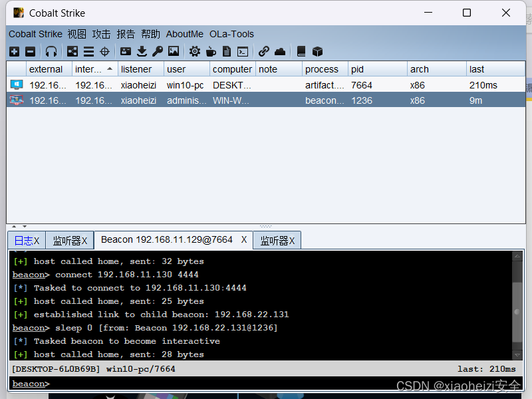Screen dimensions: 532x399
Task: Sort by the last column header
Action: (495, 69)
